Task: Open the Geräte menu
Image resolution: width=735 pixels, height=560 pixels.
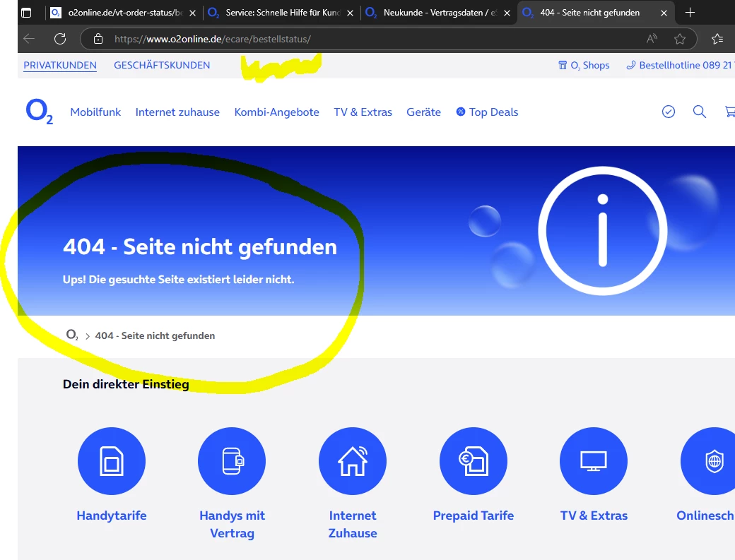Action: pyautogui.click(x=424, y=112)
